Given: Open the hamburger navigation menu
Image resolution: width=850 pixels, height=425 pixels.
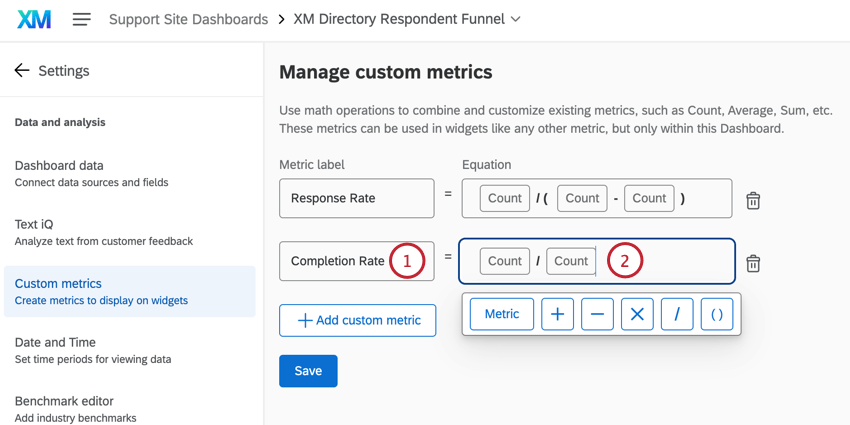Looking at the screenshot, I should [82, 19].
